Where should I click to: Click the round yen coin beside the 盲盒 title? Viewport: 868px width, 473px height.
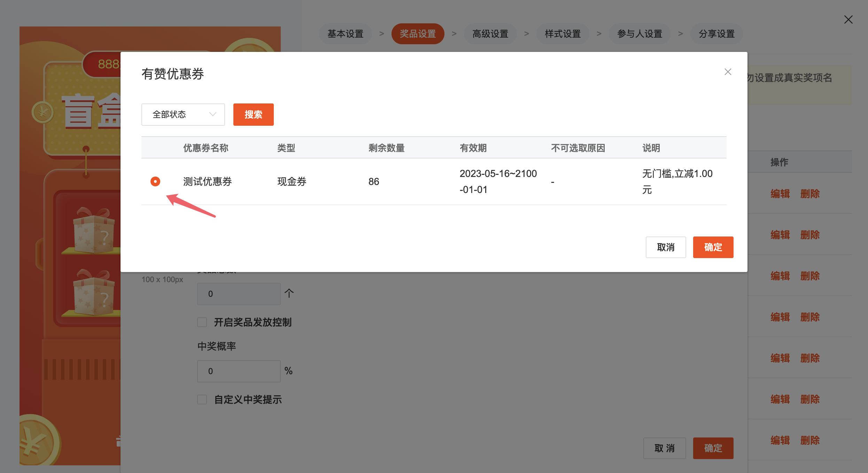(x=42, y=112)
